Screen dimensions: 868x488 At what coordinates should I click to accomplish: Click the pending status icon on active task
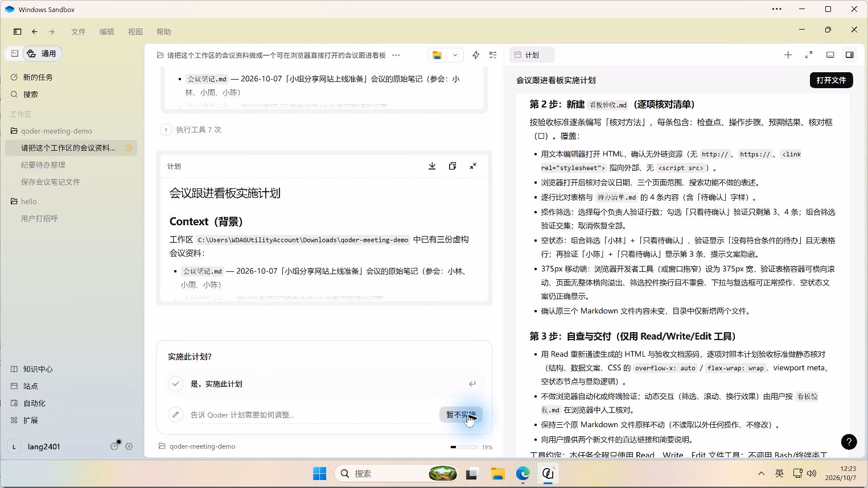129,148
